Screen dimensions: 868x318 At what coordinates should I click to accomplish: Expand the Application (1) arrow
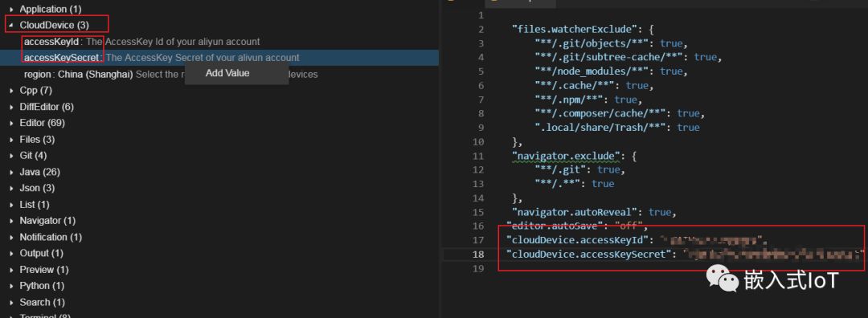(x=11, y=10)
